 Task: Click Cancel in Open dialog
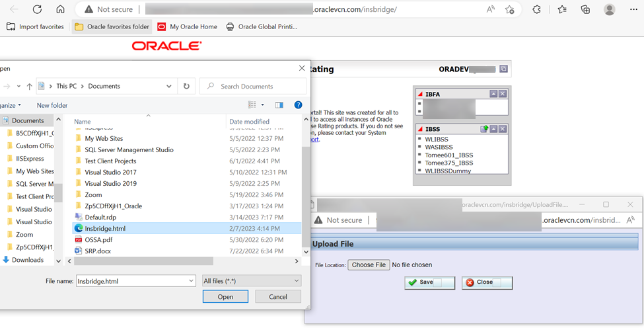[278, 297]
